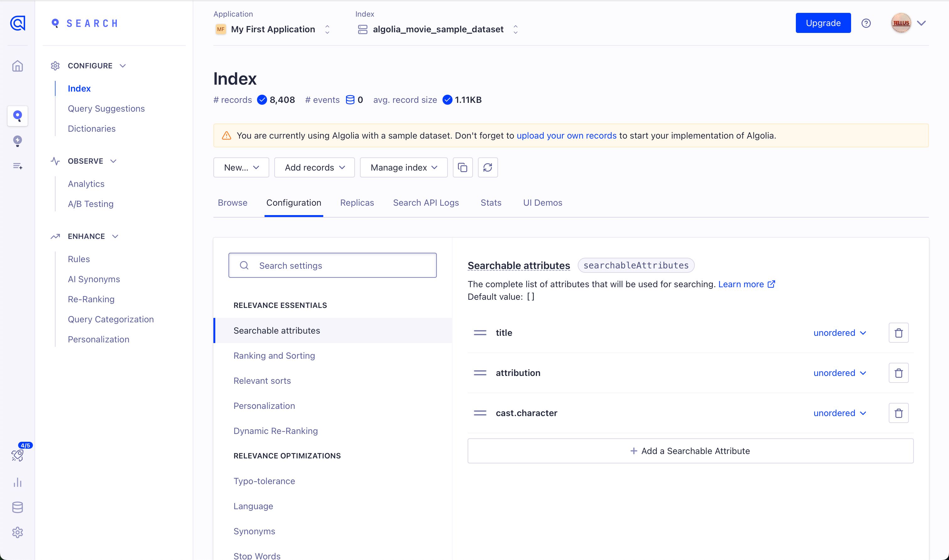Click the Upgrade button
The width and height of the screenshot is (949, 560).
(823, 23)
